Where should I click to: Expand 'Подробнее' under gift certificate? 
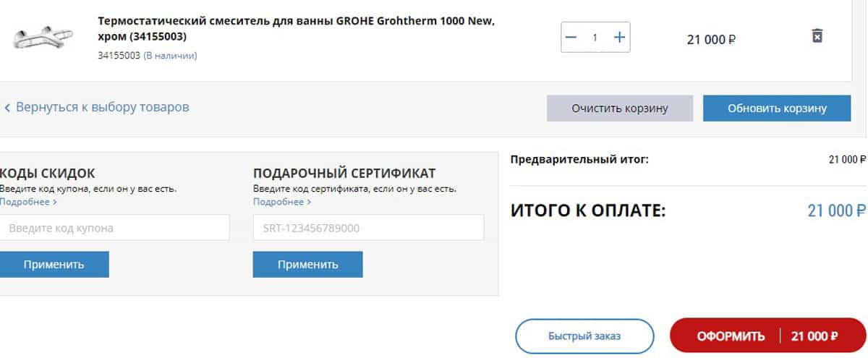[281, 202]
